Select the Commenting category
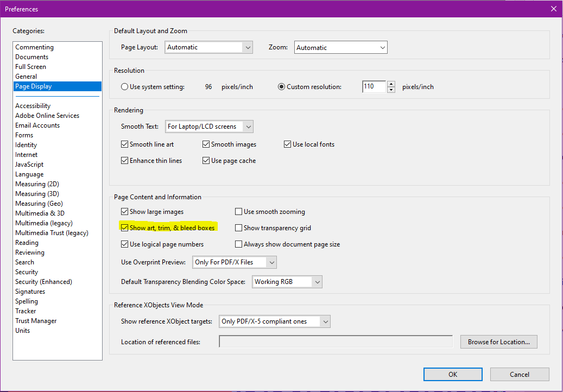The image size is (563, 392). click(34, 47)
